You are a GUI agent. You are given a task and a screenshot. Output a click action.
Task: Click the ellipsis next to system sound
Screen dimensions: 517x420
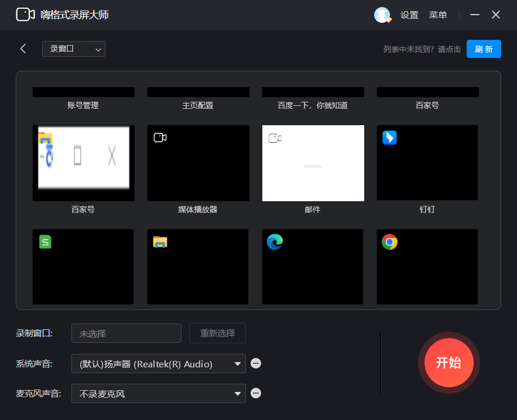(x=256, y=363)
